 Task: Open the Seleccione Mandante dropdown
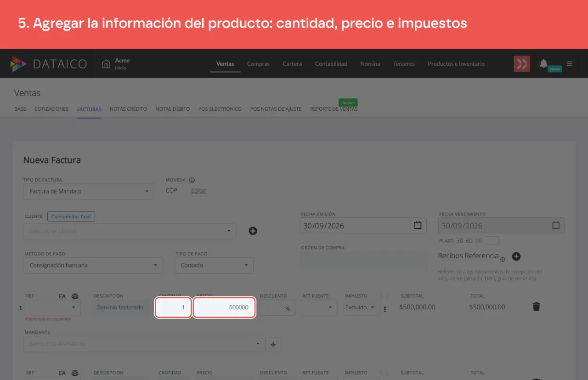coord(144,344)
